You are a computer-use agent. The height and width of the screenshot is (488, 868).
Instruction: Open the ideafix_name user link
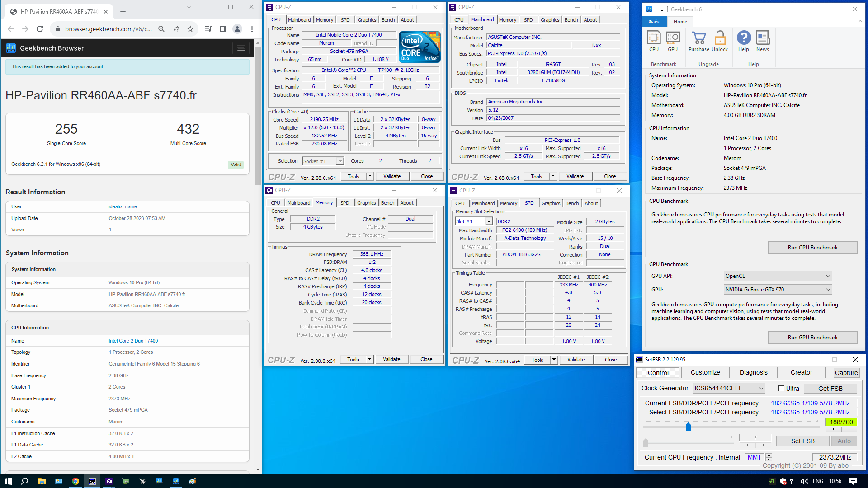point(123,206)
